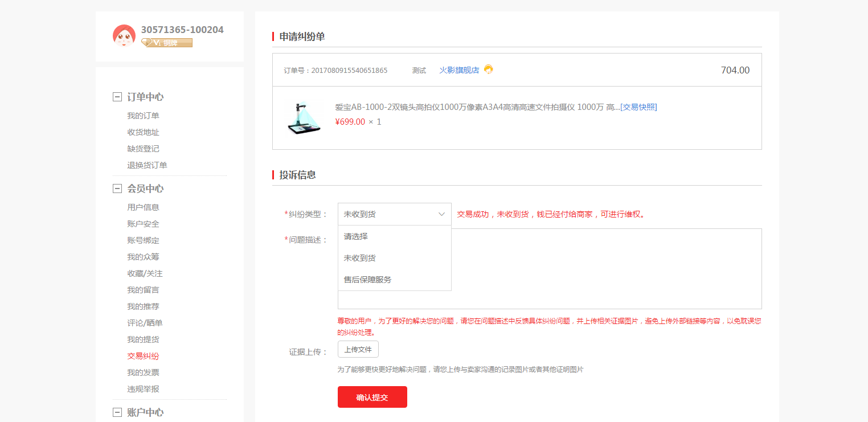Click the order number 2017080915540651865
Screen dimensions: 868x422
[349, 71]
